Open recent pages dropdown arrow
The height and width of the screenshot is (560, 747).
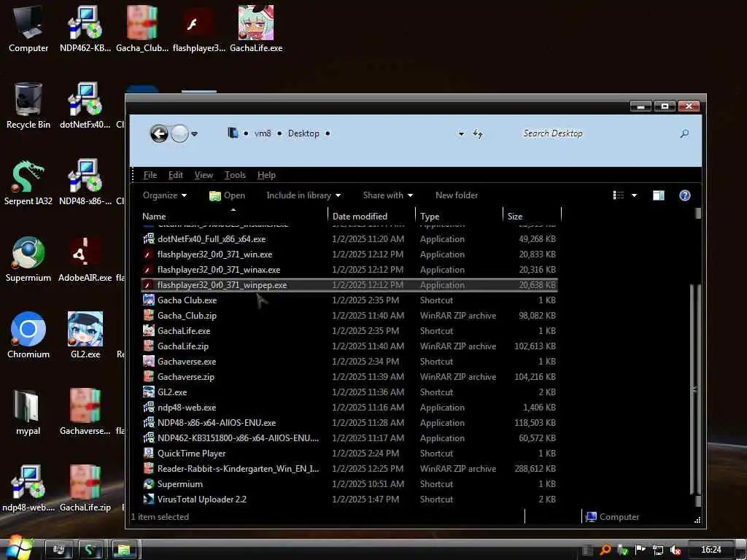point(194,134)
